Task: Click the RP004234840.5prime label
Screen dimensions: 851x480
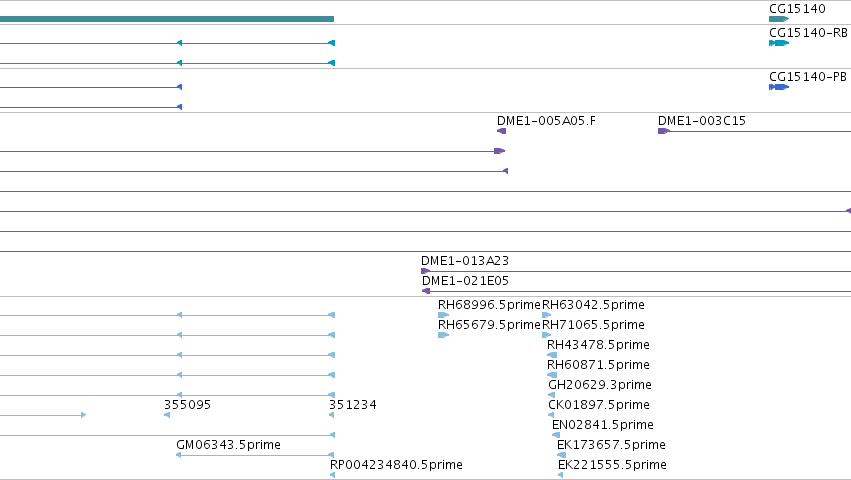Action: [x=396, y=465]
